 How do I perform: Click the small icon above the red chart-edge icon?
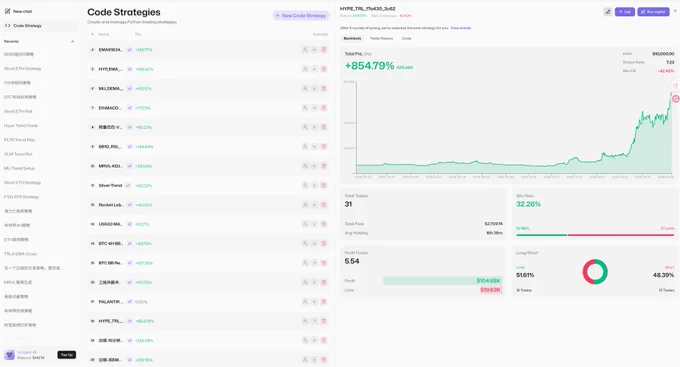(675, 86)
